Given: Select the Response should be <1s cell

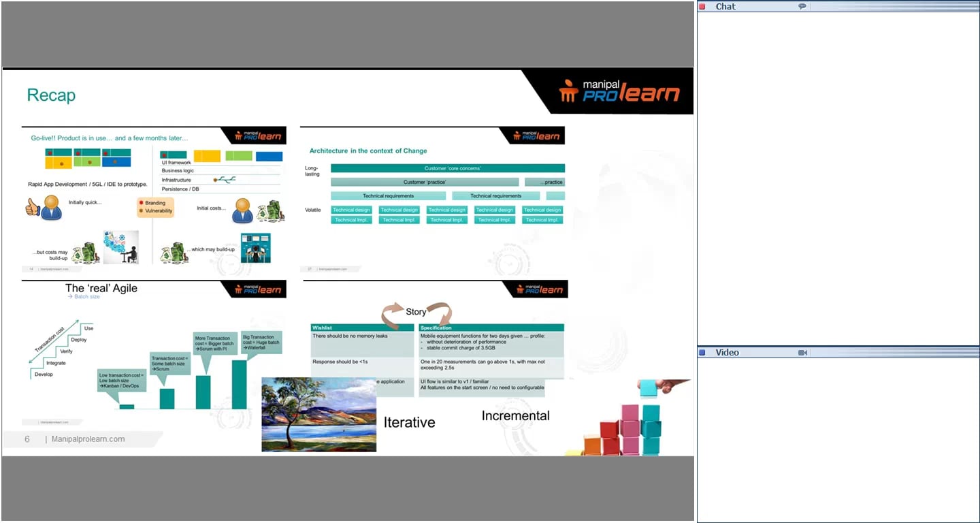Looking at the screenshot, I should 362,367.
